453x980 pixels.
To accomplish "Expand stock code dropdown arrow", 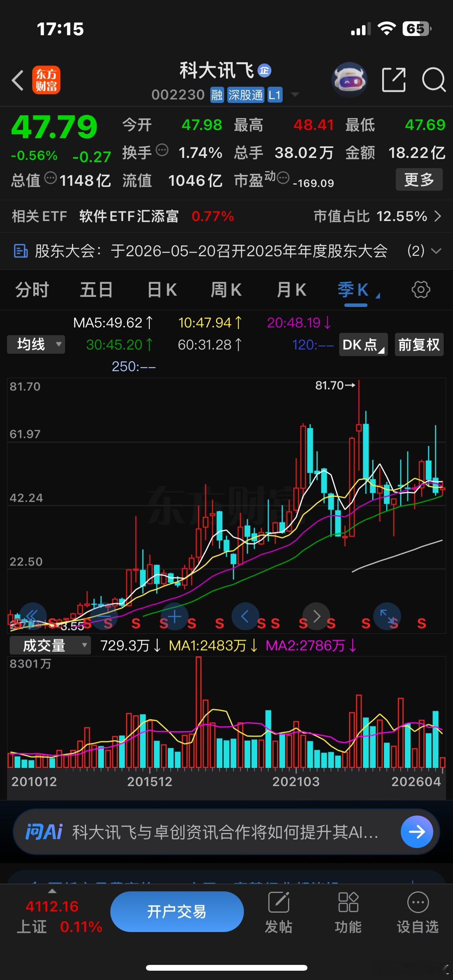I will (x=295, y=94).
